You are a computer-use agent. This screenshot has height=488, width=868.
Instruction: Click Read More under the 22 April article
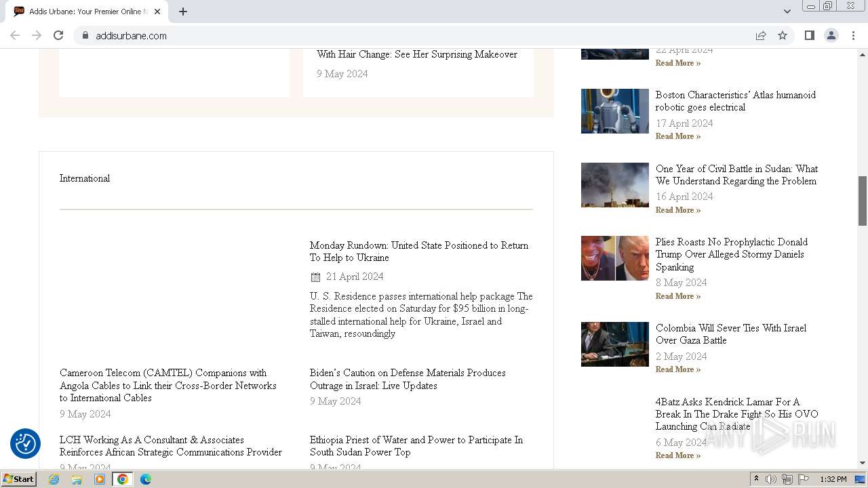coord(678,63)
